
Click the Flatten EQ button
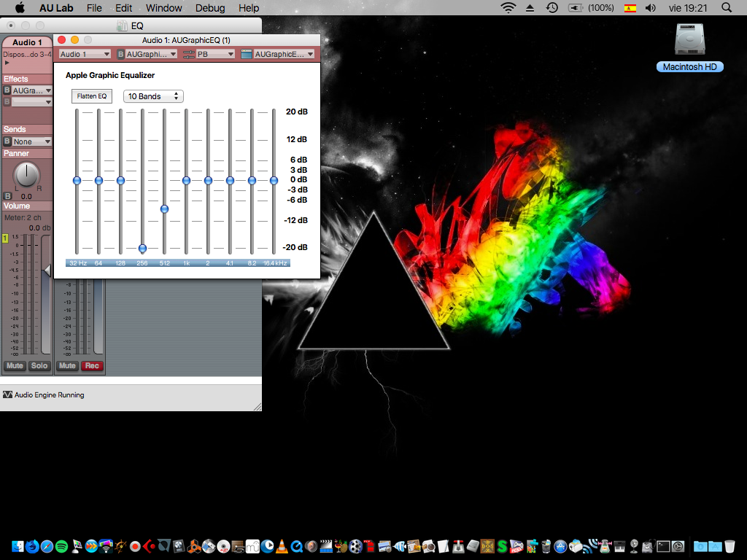coord(92,96)
